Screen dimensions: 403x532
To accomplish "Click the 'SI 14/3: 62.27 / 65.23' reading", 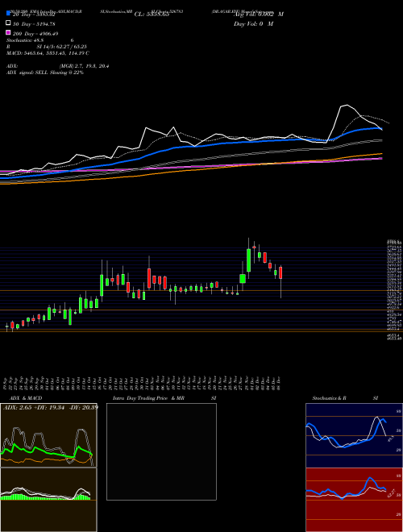I will pos(62,47).
